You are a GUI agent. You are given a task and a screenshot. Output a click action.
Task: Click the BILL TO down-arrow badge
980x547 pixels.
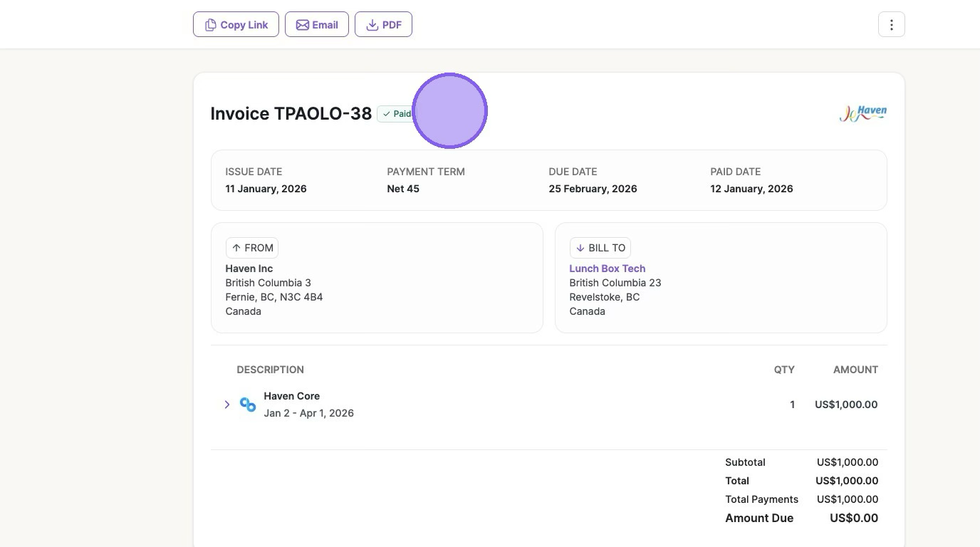tap(600, 248)
